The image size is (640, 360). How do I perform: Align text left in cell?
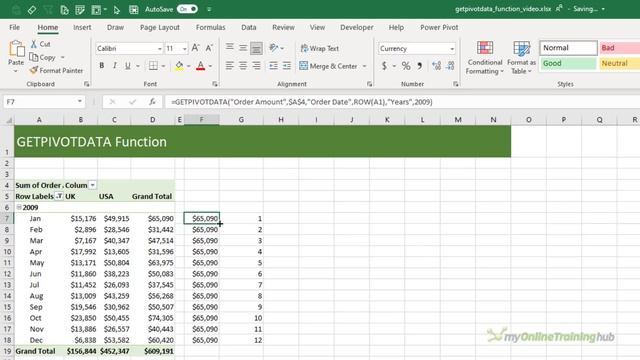click(x=230, y=66)
